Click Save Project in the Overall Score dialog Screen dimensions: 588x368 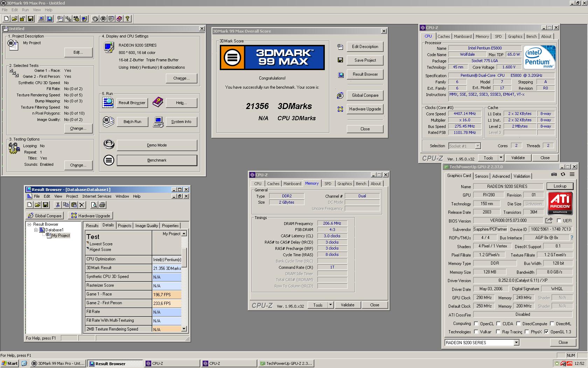coord(365,60)
